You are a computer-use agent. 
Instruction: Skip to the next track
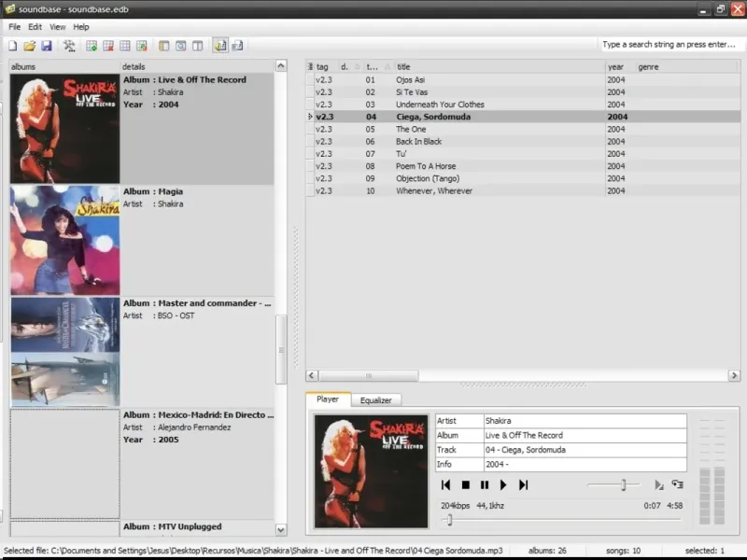pyautogui.click(x=523, y=484)
